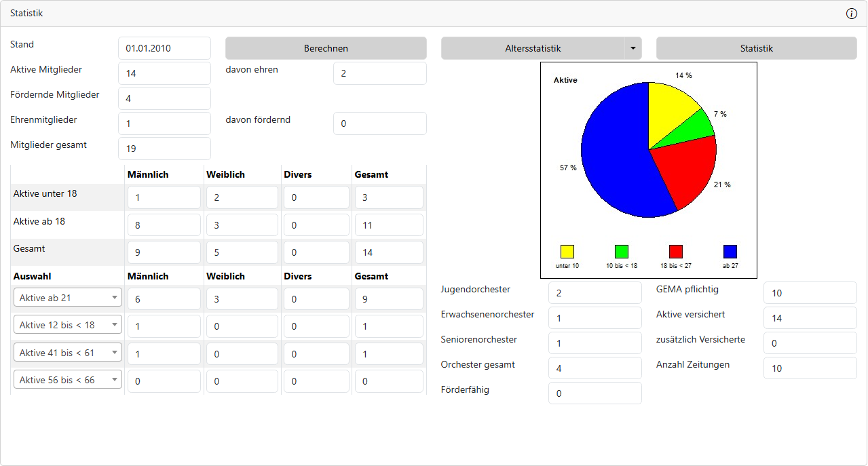Click the green '10 bis < 18' legend swatch

click(621, 252)
